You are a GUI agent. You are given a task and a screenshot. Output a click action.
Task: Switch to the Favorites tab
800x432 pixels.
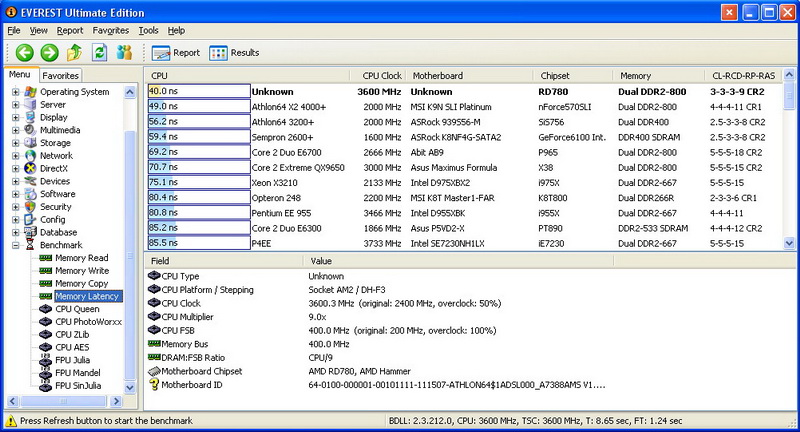(60, 75)
